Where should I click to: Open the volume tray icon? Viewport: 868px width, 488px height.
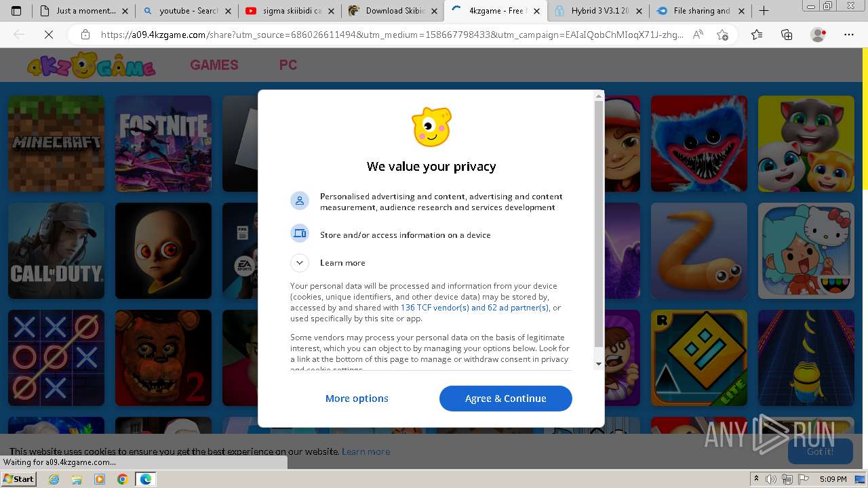coord(772,479)
